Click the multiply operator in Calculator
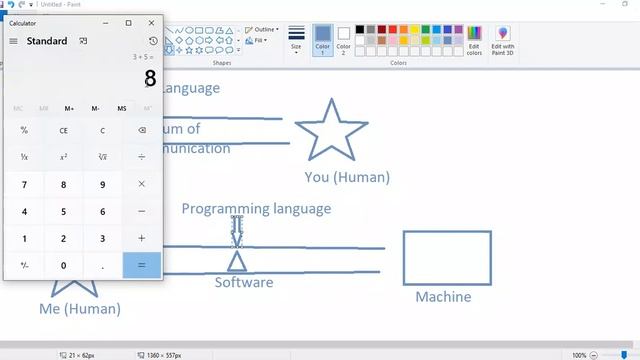Screen dimensions: 640x360 pyautogui.click(x=142, y=184)
